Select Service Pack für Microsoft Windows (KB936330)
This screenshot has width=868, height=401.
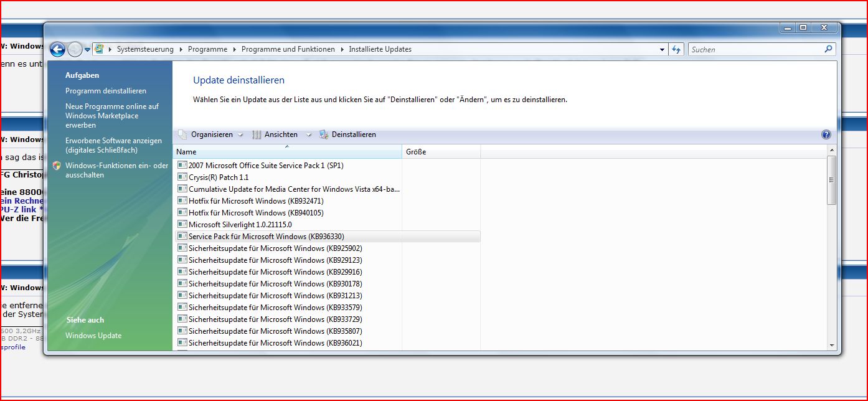tap(328, 237)
